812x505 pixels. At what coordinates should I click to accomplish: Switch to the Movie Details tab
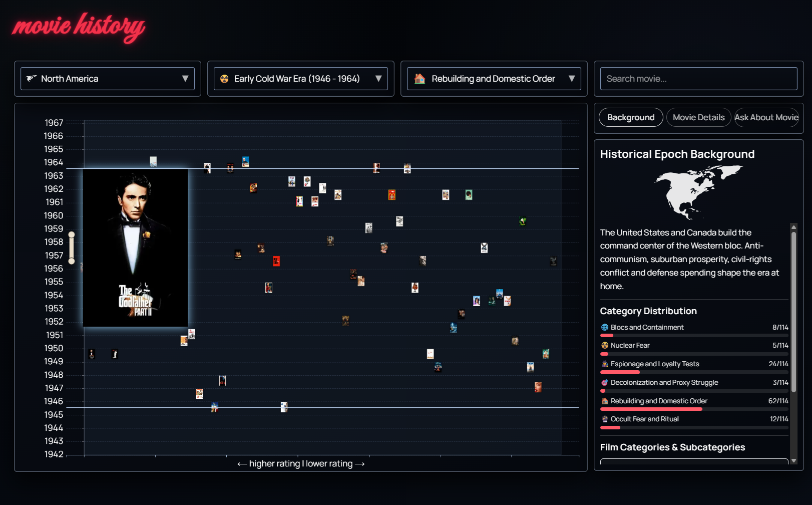[x=698, y=117]
